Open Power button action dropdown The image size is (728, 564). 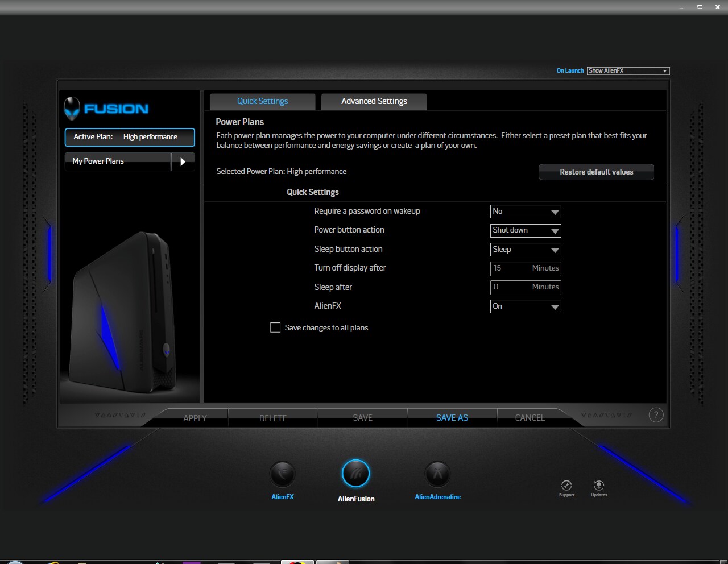click(526, 230)
